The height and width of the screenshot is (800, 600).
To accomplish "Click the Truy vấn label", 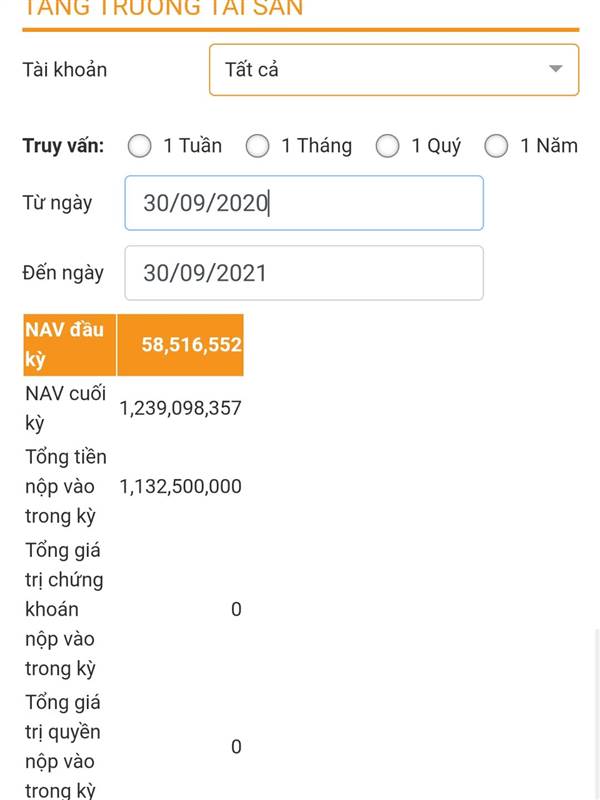I will click(x=63, y=146).
